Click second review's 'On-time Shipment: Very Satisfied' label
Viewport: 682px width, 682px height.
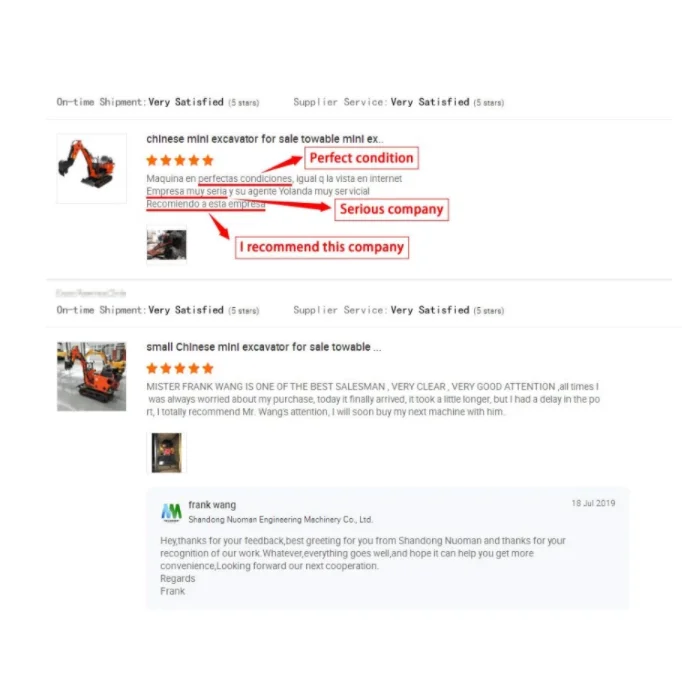click(x=158, y=310)
